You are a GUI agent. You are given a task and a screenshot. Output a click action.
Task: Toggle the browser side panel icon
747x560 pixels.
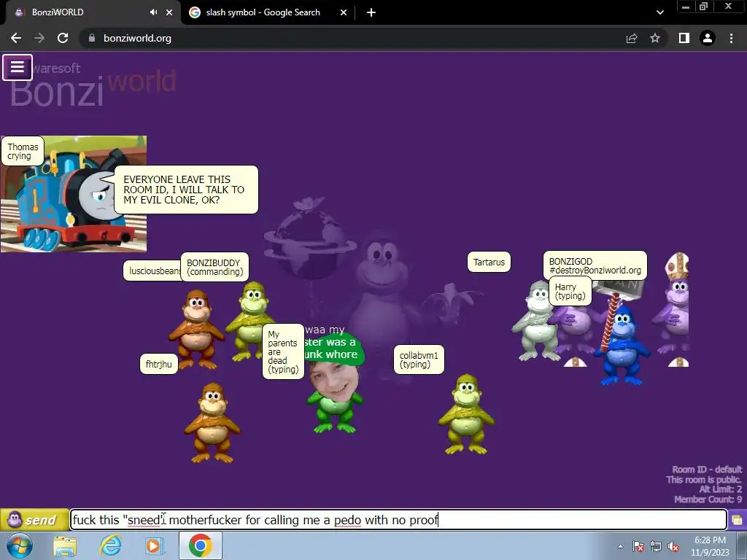(684, 38)
